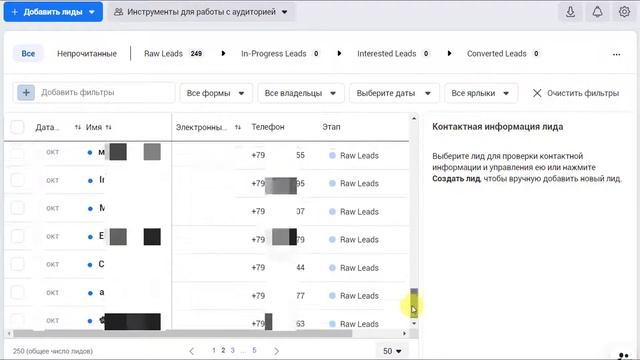Click 250 (общее число лидов) text
640x360 pixels.
coord(53,351)
